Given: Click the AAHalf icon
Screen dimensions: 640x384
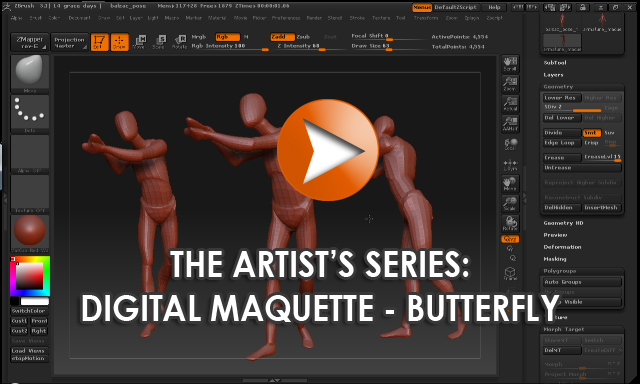Looking at the screenshot, I should click(x=510, y=124).
